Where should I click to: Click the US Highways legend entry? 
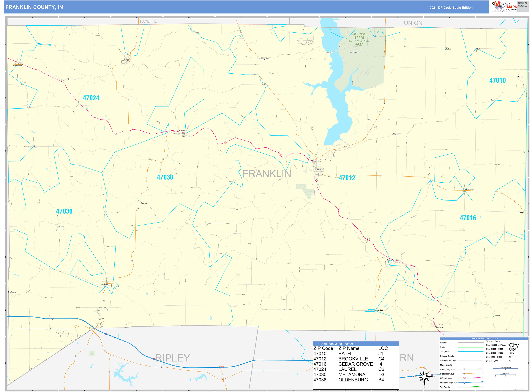click(446, 378)
